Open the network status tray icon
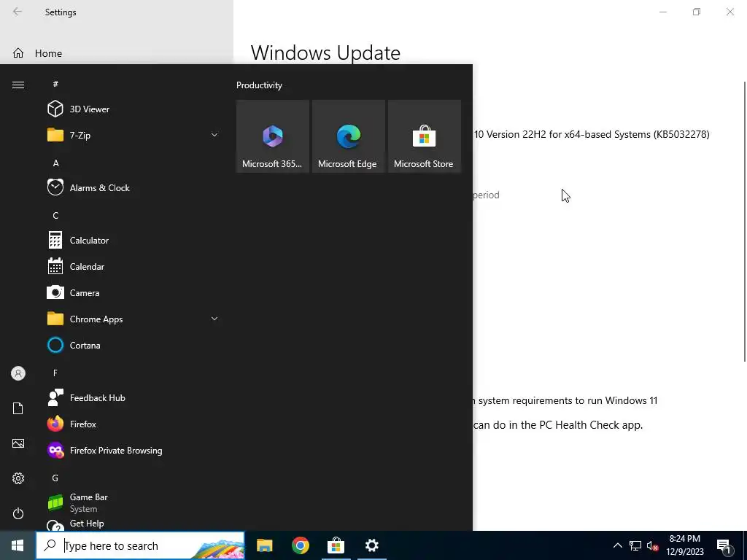 click(635, 545)
